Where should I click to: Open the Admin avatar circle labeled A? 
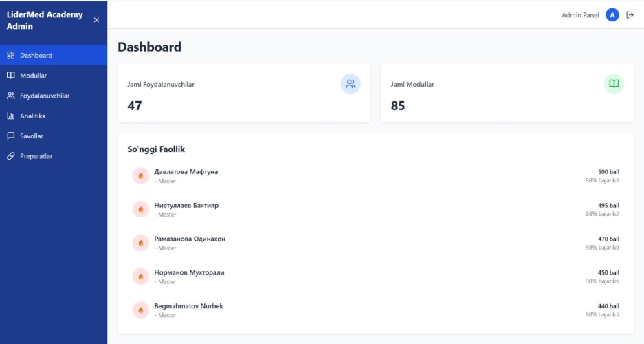(612, 15)
